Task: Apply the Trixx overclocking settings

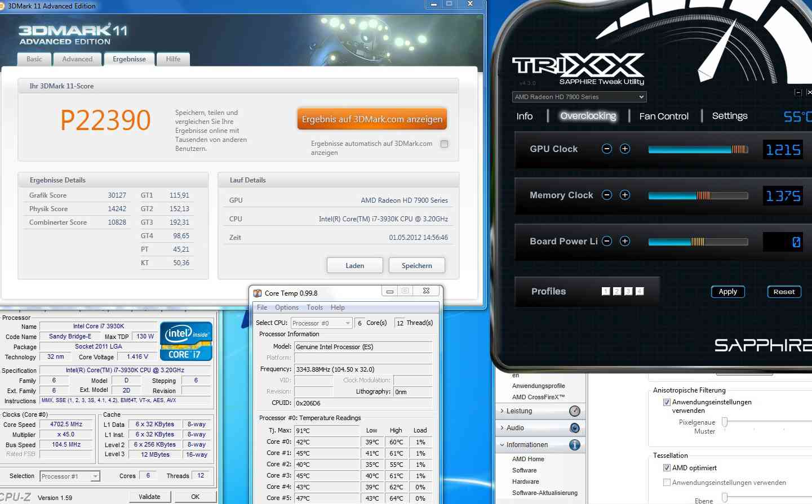Action: pyautogui.click(x=728, y=292)
